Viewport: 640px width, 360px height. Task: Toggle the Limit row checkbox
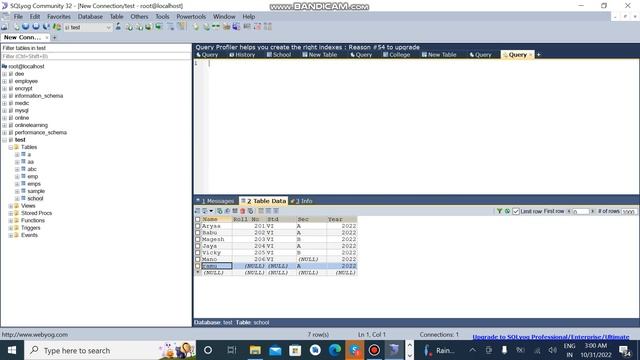(516, 211)
